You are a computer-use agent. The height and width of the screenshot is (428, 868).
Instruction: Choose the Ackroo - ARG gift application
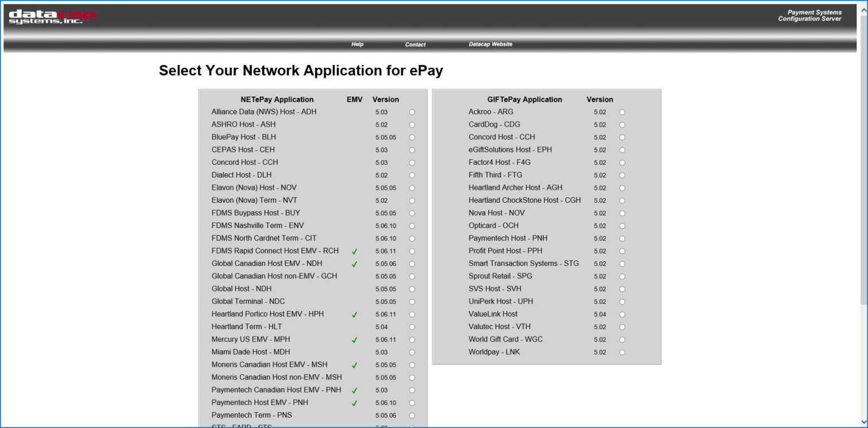622,112
